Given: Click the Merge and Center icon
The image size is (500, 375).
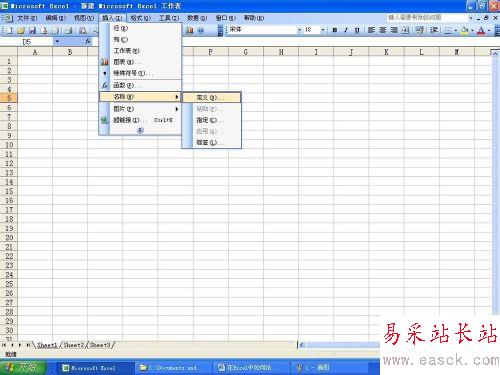Looking at the screenshot, I should click(x=405, y=30).
